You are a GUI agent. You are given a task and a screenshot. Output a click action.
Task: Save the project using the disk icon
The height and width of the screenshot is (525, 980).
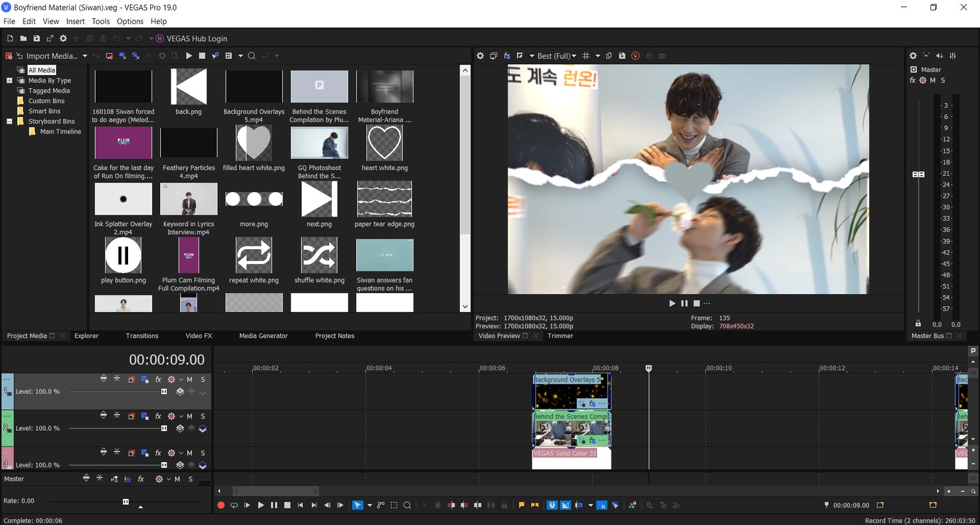pyautogui.click(x=37, y=39)
